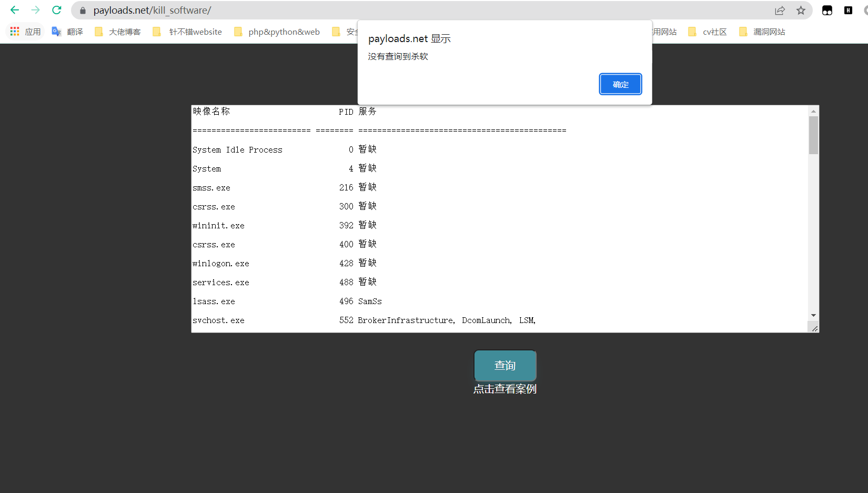Click the csrss.exe row with PID 400
This screenshot has width=868, height=493.
pos(285,245)
